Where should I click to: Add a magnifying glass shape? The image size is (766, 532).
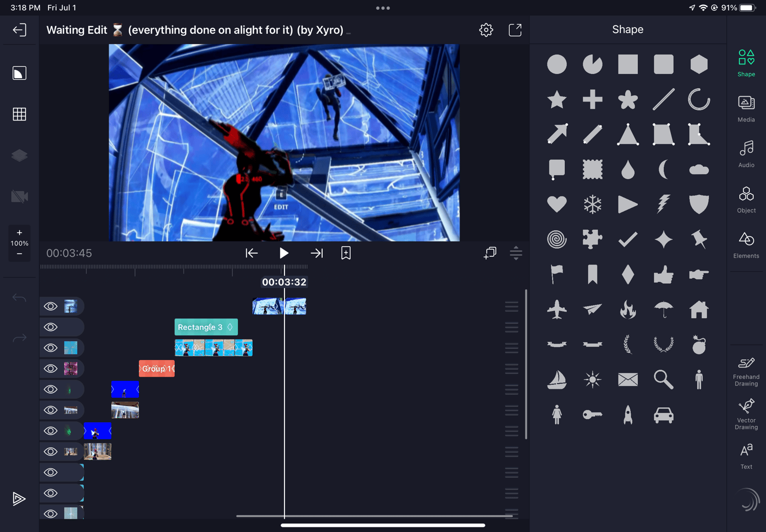pyautogui.click(x=663, y=379)
